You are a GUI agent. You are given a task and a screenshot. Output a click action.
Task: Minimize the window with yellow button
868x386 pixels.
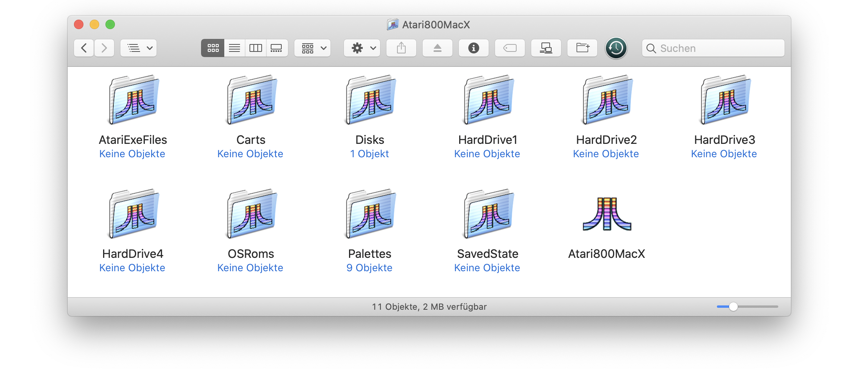94,24
